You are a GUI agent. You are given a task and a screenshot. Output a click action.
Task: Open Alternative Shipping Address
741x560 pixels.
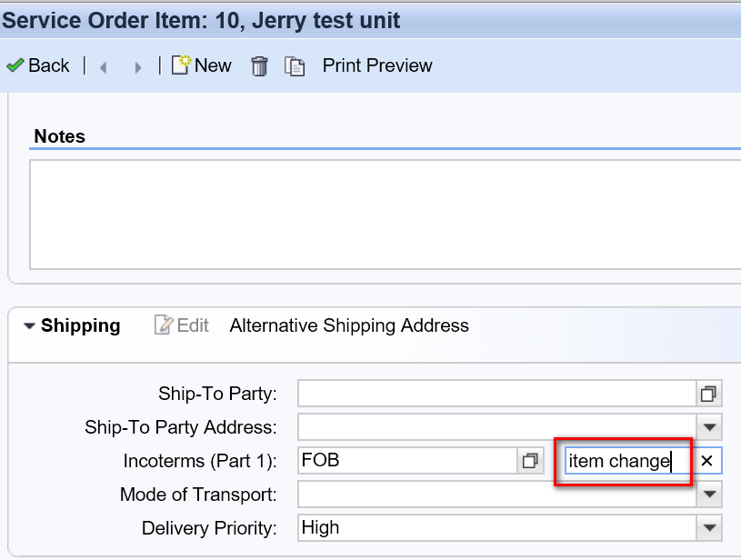[x=349, y=325]
